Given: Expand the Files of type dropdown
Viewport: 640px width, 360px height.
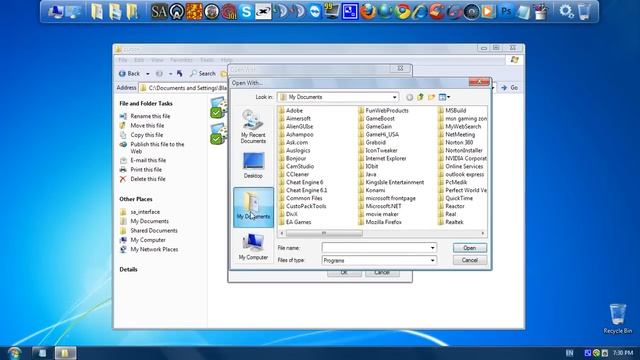Looking at the screenshot, I should 432,260.
